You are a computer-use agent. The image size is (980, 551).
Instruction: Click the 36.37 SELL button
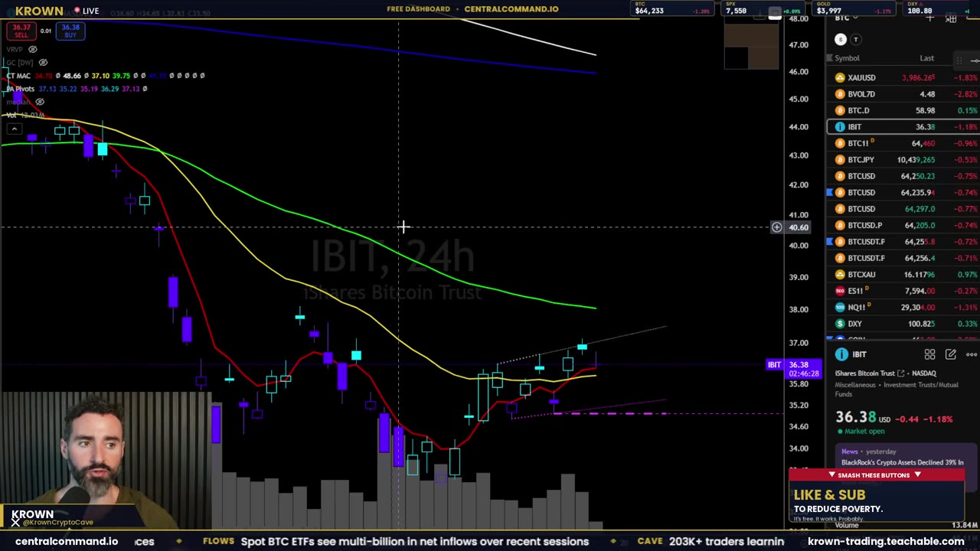point(21,31)
